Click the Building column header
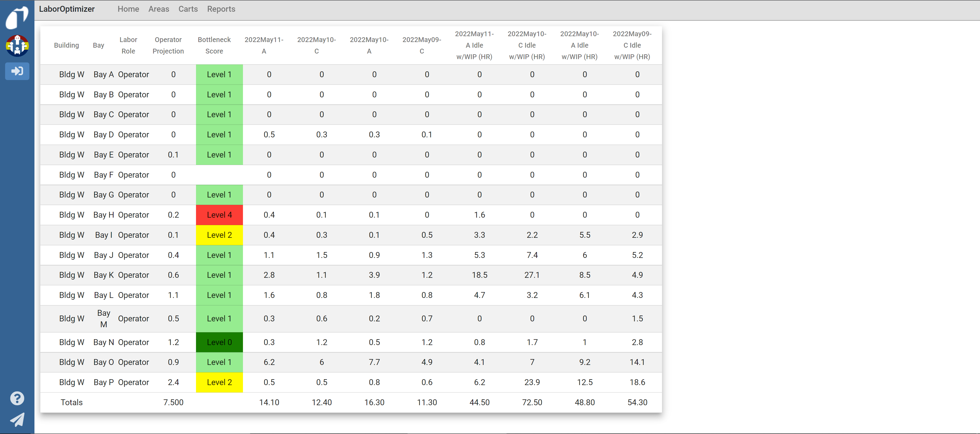The width and height of the screenshot is (980, 434). pyautogui.click(x=66, y=45)
